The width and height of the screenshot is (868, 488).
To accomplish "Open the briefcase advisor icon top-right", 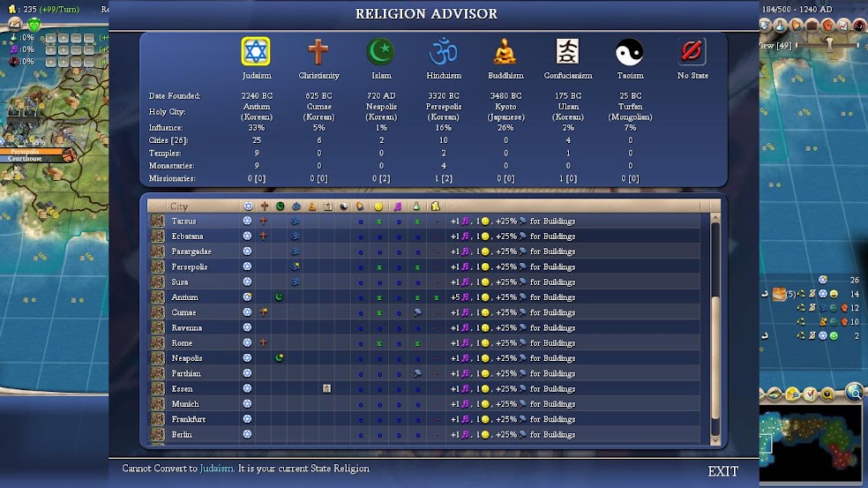I will [812, 25].
